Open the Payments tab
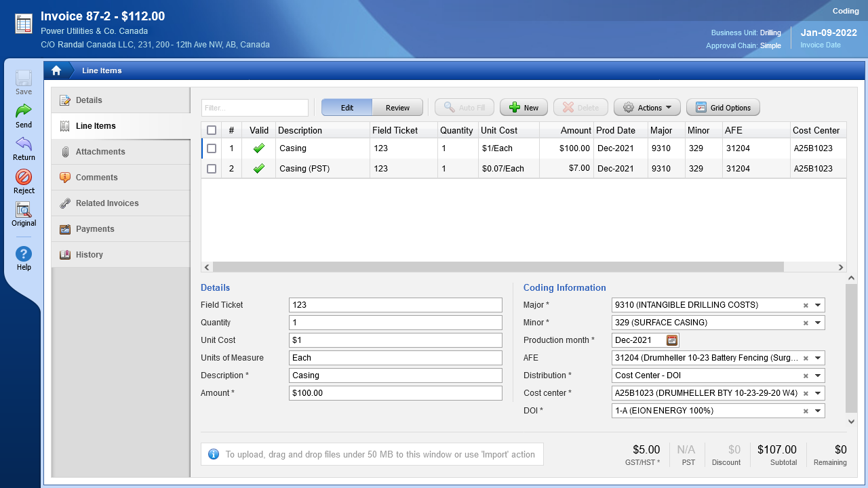This screenshot has width=868, height=488. [x=95, y=229]
